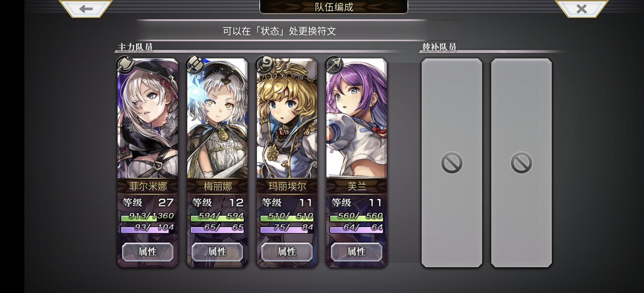Select the second locked reserve slot icon
Image resolution: width=644 pixels, height=293 pixels.
tap(521, 163)
